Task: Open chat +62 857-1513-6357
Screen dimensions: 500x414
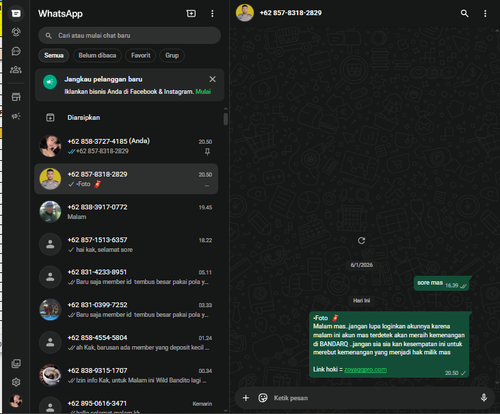Action: point(126,244)
